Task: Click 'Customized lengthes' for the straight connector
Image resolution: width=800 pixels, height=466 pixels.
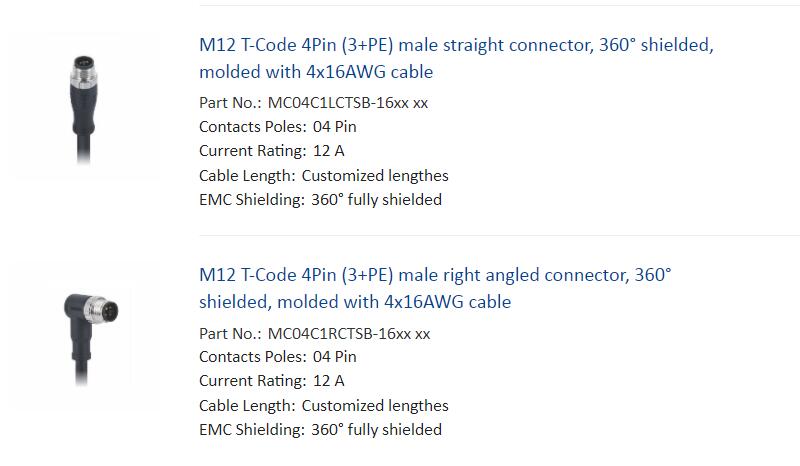Action: point(375,176)
